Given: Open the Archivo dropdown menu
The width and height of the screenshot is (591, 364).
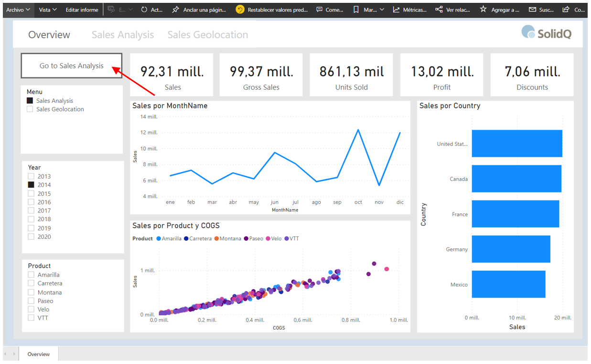Looking at the screenshot, I should (x=18, y=10).
